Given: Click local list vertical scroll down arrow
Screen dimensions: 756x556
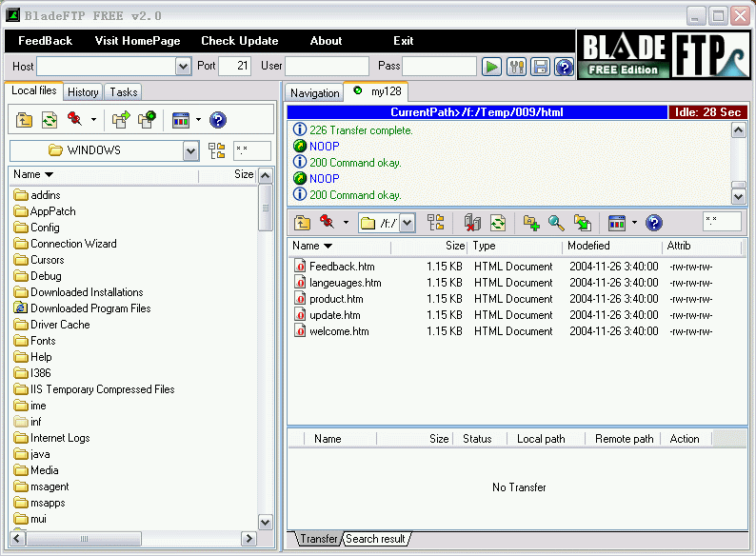Looking at the screenshot, I should (266, 523).
